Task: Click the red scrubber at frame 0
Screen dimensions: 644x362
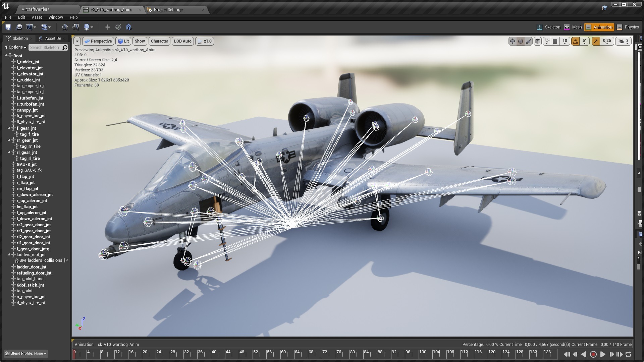Action: pos(74,354)
